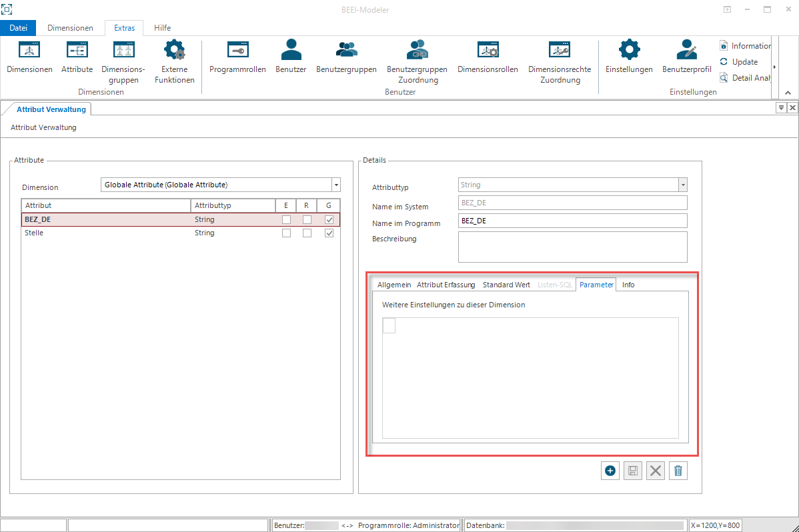Open the Dimensionen ribbon icon
799x532 pixels.
coord(29,57)
